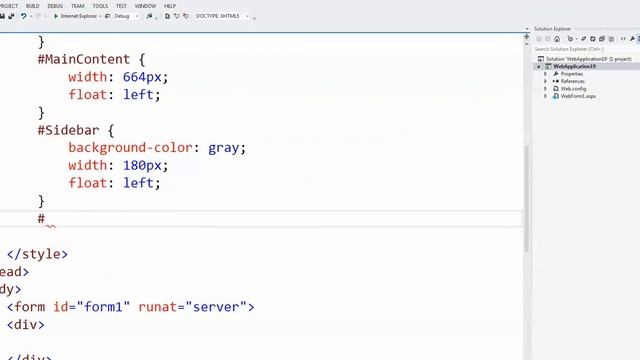
Task: Click the '</style>' closing tag
Action: tap(37, 254)
